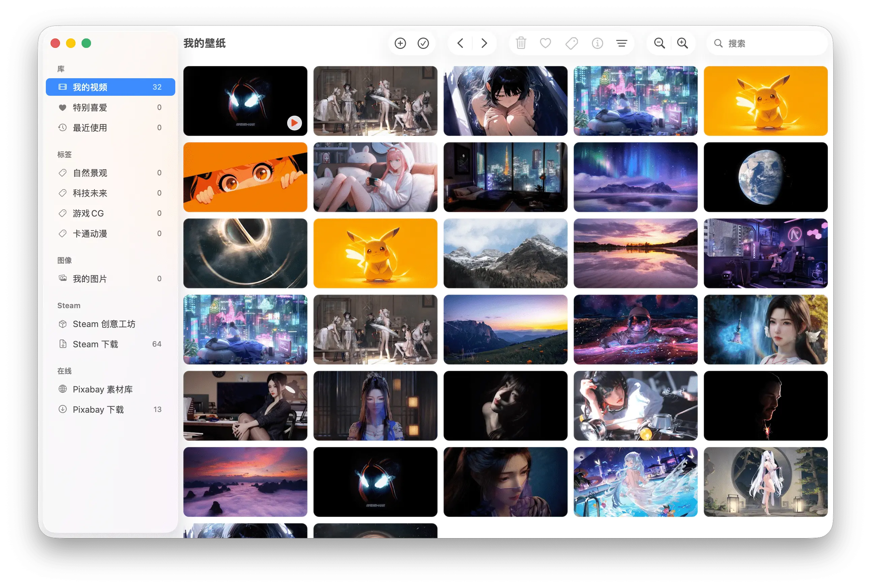
Task: Select the Tokyo Tower night window wallpaper
Action: click(506, 177)
